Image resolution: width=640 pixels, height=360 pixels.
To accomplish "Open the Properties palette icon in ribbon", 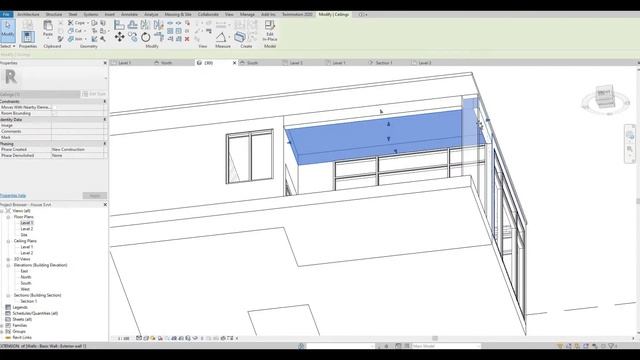I will [x=28, y=37].
